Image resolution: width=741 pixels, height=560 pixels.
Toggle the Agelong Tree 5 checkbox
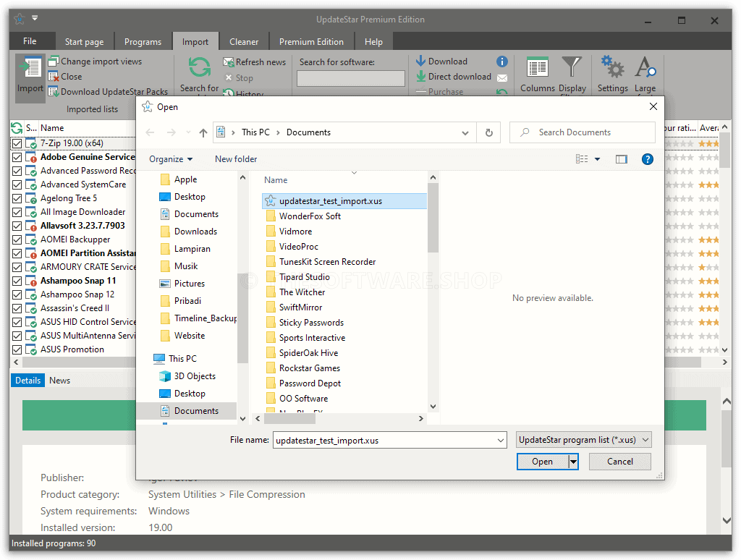[17, 198]
